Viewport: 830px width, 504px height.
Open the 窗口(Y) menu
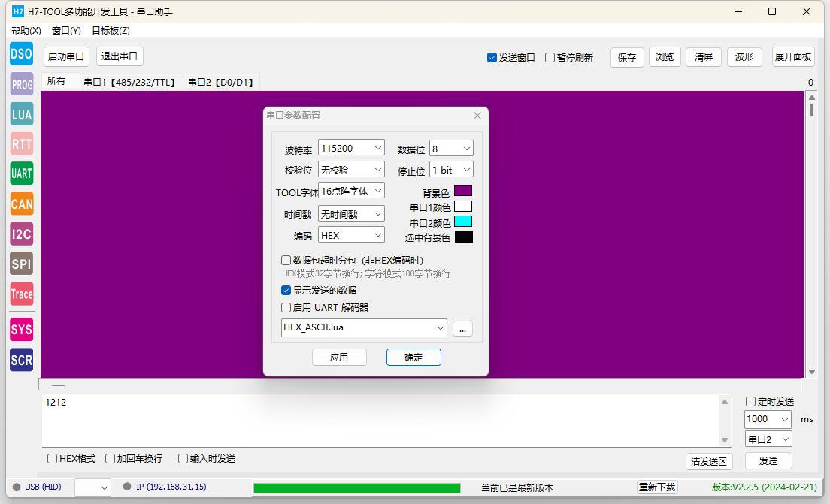pos(66,31)
